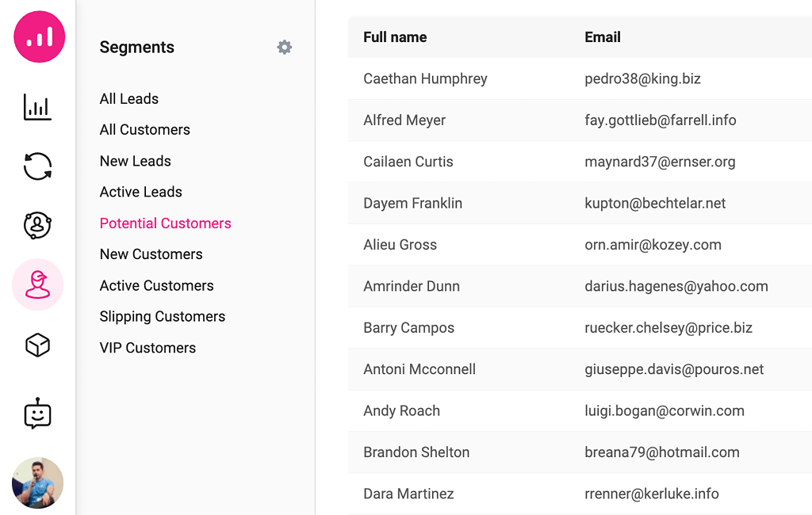Go to VIP Customers segment
This screenshot has width=812, height=515.
tap(147, 348)
